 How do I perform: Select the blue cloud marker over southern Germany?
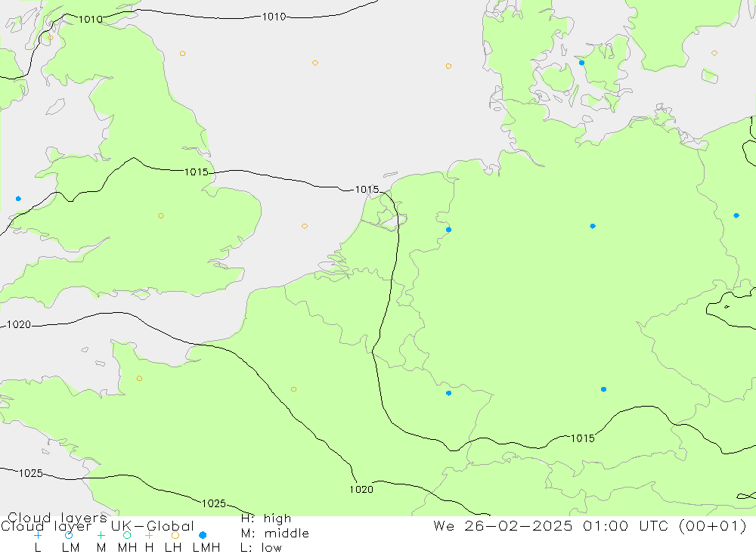pos(603,389)
